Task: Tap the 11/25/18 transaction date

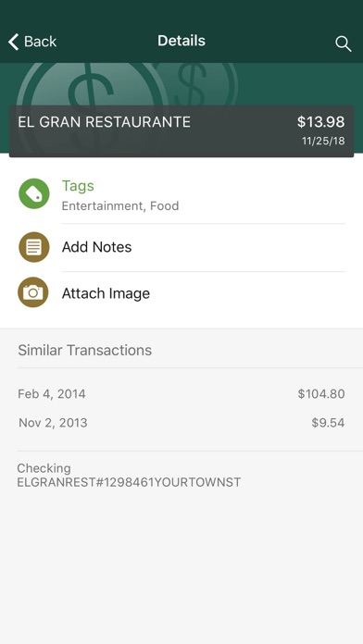Action: (x=323, y=142)
